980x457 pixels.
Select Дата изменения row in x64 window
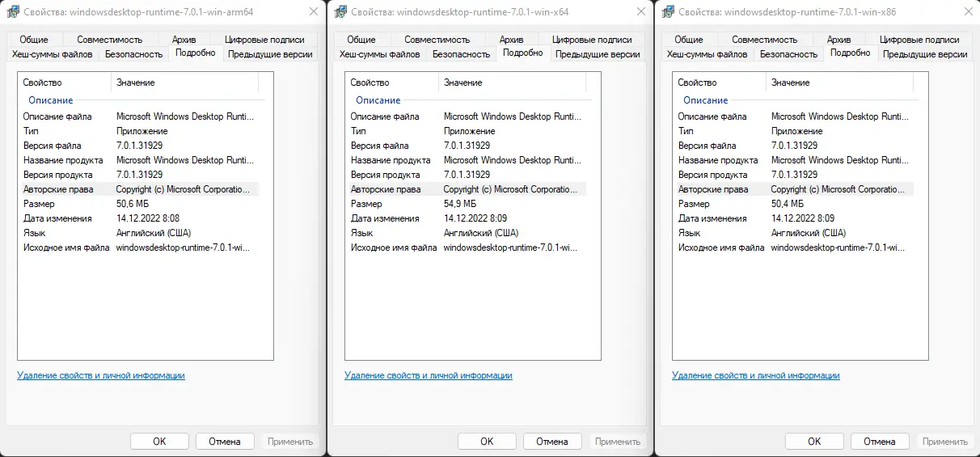coord(466,218)
